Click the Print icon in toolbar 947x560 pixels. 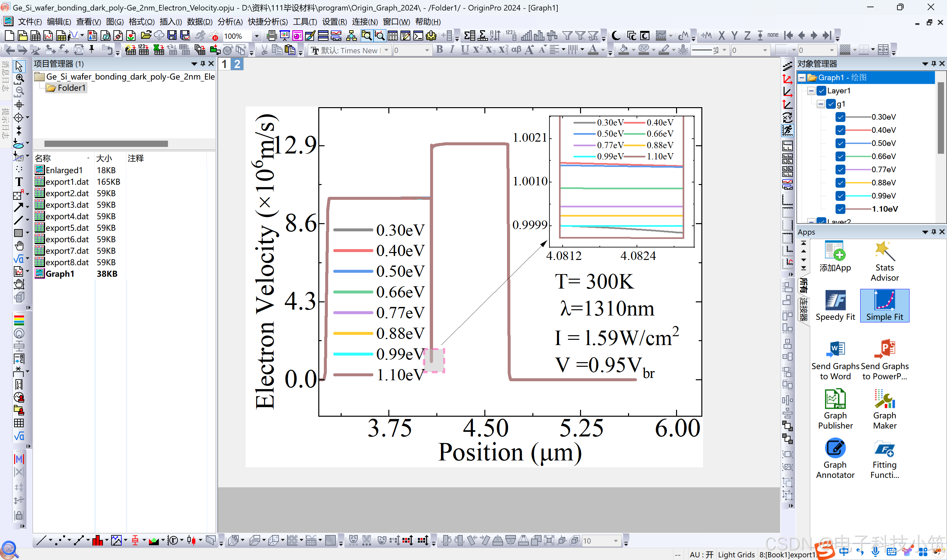pyautogui.click(x=271, y=36)
